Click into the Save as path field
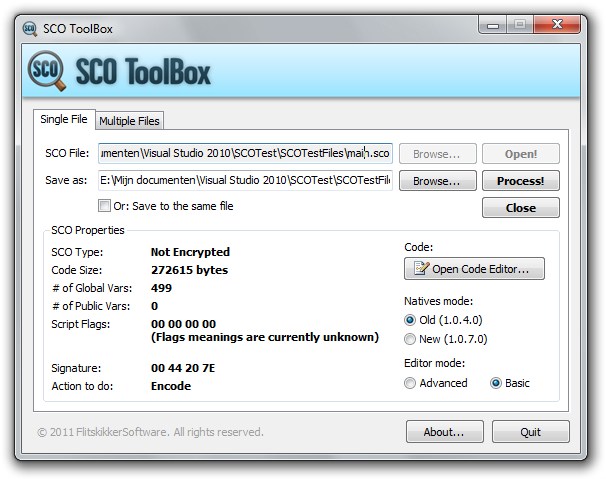Image resolution: width=606 pixels, height=479 pixels. [x=245, y=181]
